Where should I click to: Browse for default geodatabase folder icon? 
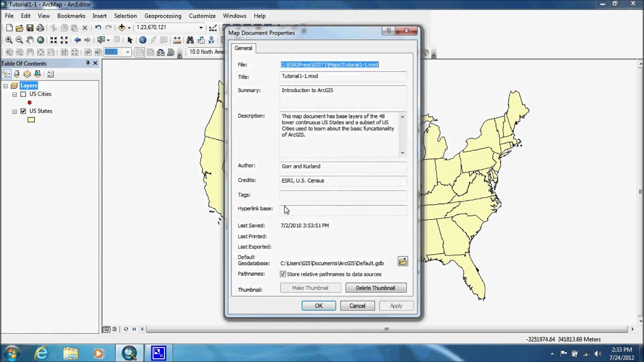pos(403,261)
